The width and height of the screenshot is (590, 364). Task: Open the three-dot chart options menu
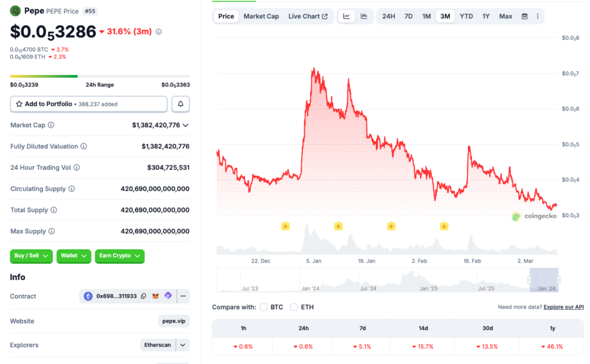538,16
